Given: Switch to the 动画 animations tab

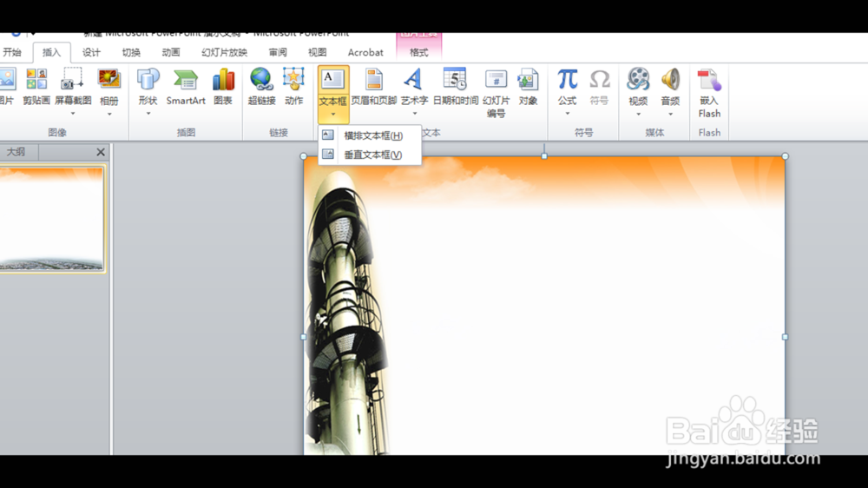Looking at the screenshot, I should [170, 52].
